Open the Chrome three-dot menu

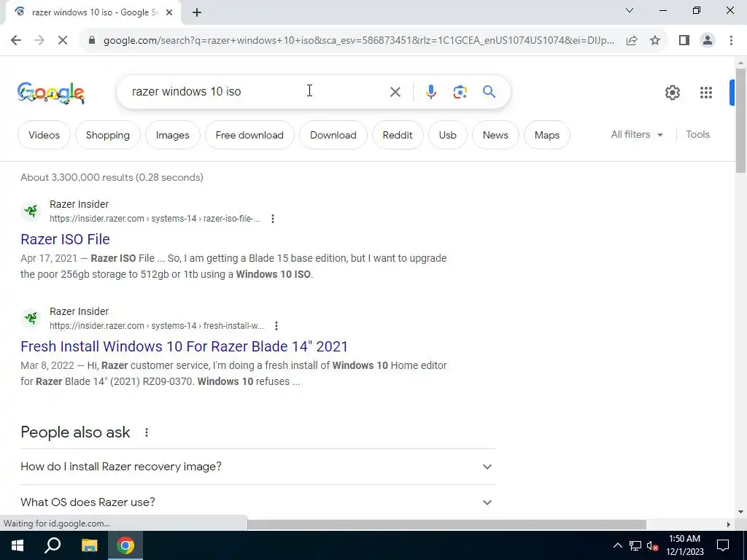[731, 41]
